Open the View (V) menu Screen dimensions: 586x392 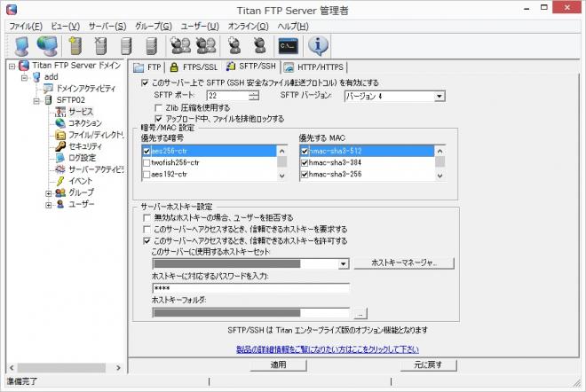click(x=66, y=26)
